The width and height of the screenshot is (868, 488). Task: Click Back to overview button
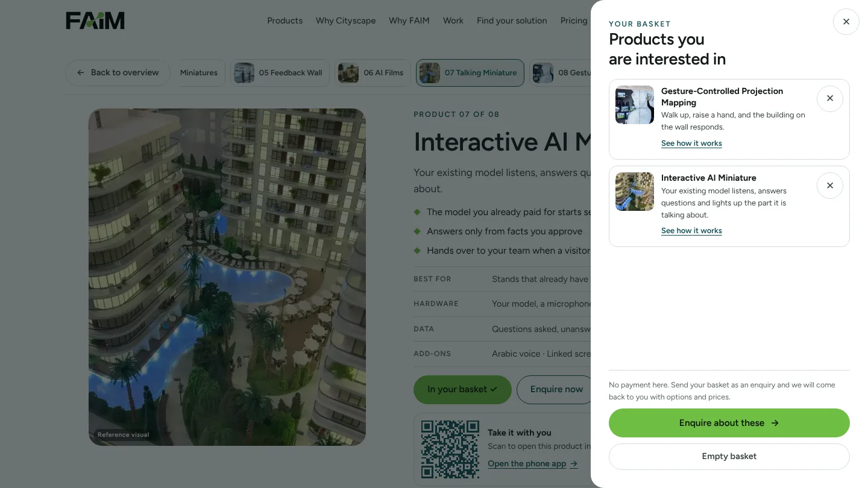tap(118, 73)
